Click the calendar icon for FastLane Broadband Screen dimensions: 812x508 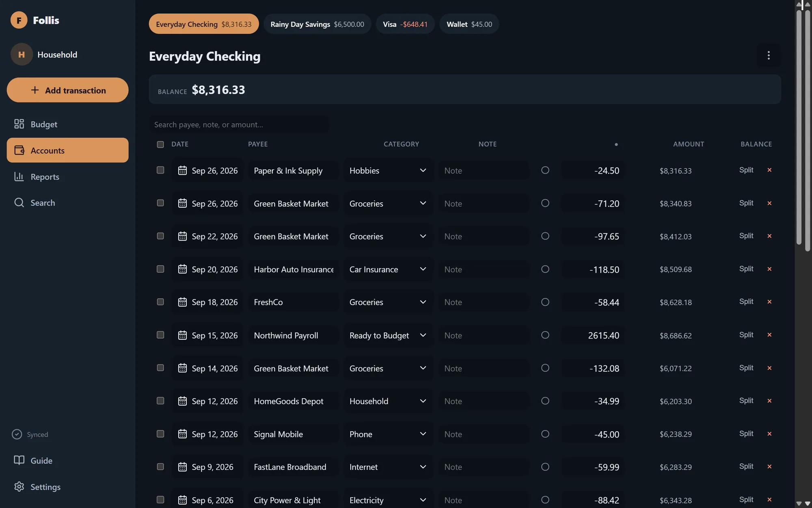(x=182, y=467)
